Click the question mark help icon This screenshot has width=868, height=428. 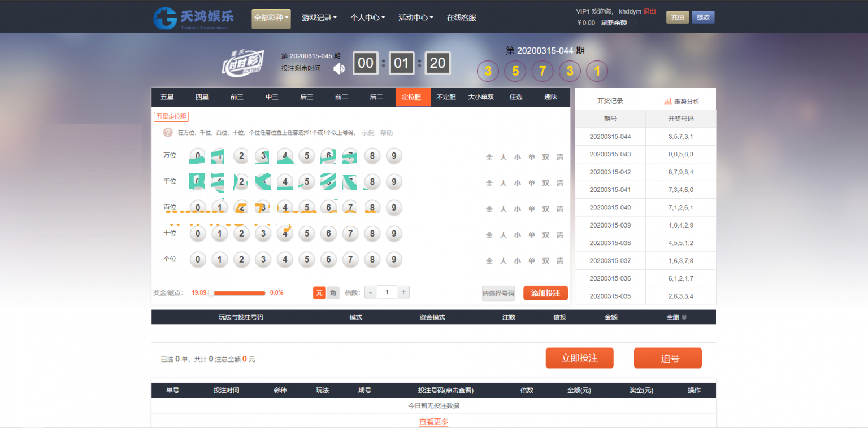pyautogui.click(x=168, y=133)
